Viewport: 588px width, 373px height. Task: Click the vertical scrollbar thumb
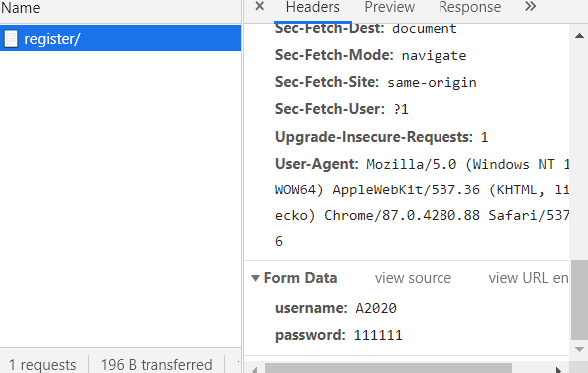[579, 300]
